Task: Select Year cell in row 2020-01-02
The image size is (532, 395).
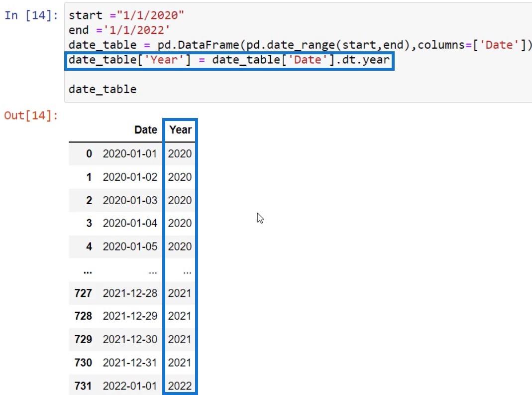Action: [180, 177]
